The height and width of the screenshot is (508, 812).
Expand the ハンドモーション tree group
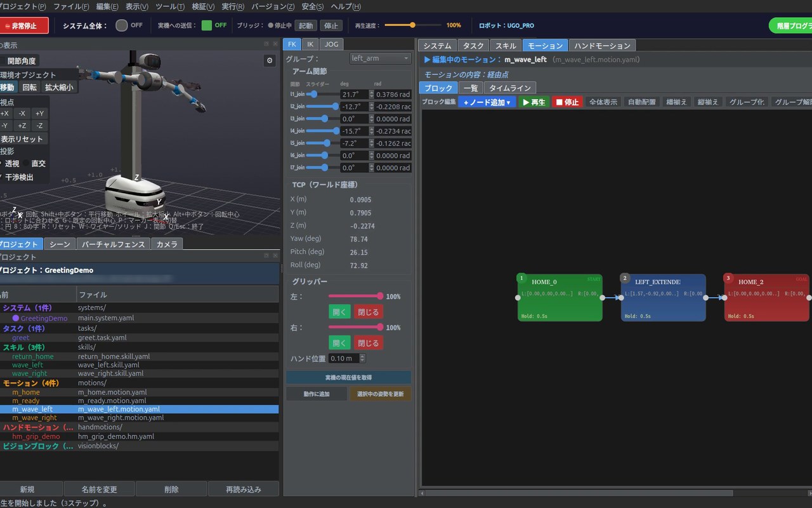38,427
